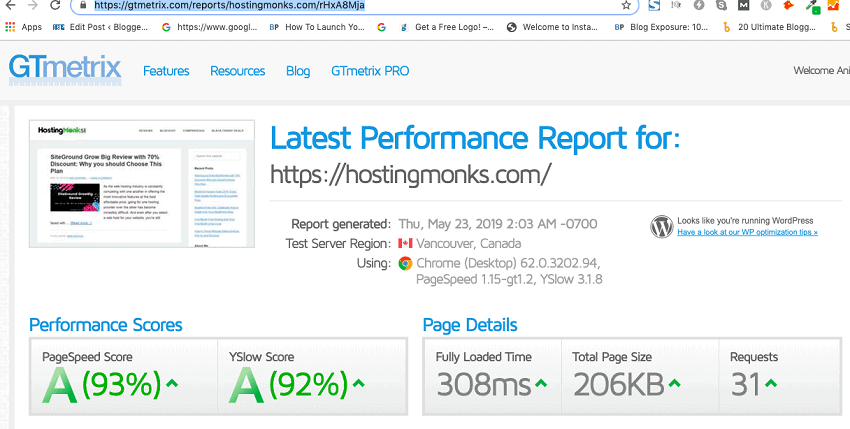Click green arrow next to PageSpeed 93%
The height and width of the screenshot is (429, 850).
click(x=172, y=383)
